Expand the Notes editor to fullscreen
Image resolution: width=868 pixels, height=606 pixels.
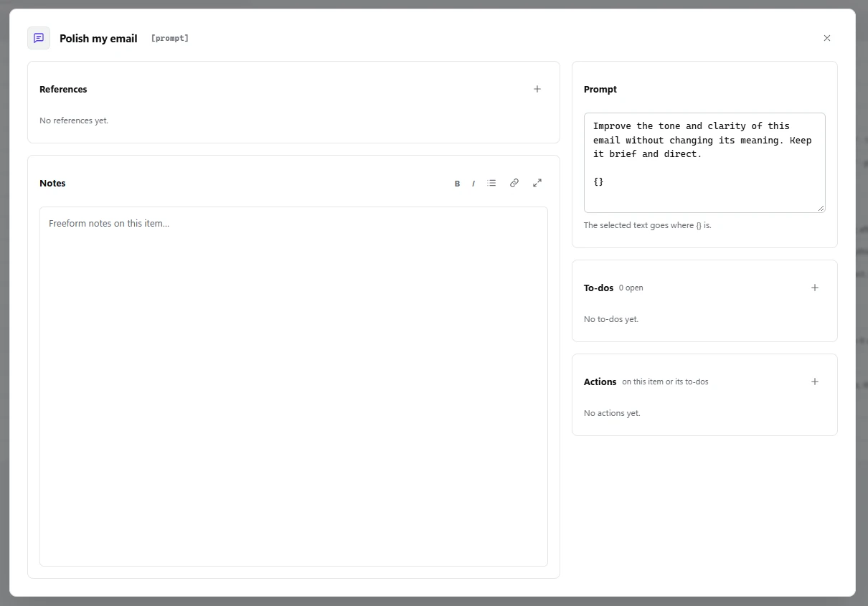(537, 183)
